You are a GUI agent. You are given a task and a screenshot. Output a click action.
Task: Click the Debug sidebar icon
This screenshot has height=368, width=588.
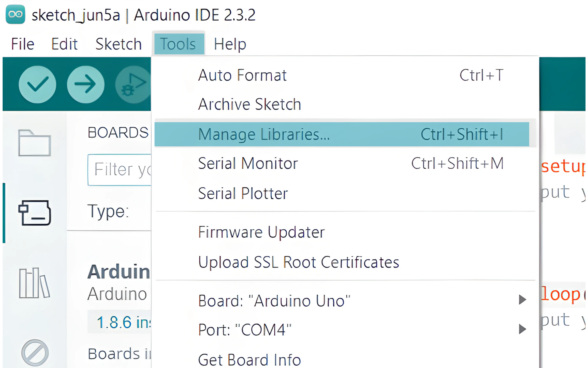tap(35, 353)
